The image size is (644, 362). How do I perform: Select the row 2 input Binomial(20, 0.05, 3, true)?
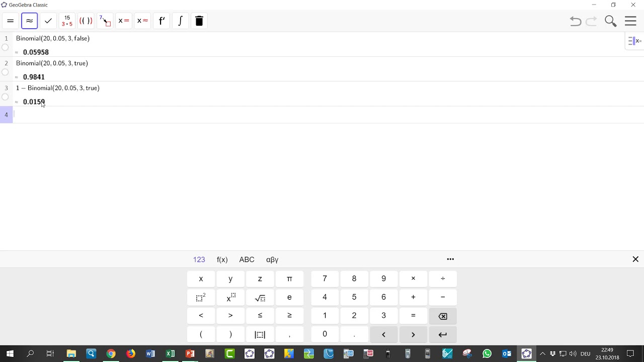pyautogui.click(x=52, y=63)
